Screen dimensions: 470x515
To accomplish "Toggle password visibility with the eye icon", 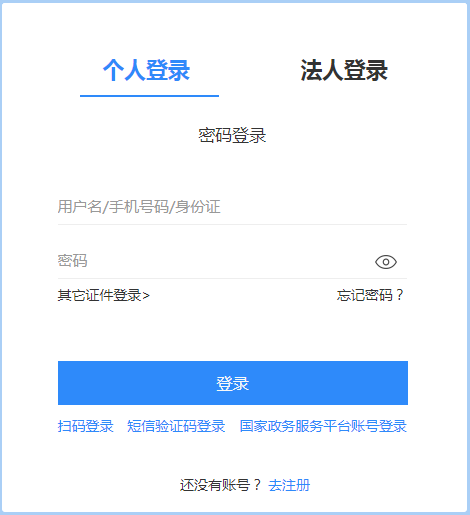I will click(x=386, y=262).
